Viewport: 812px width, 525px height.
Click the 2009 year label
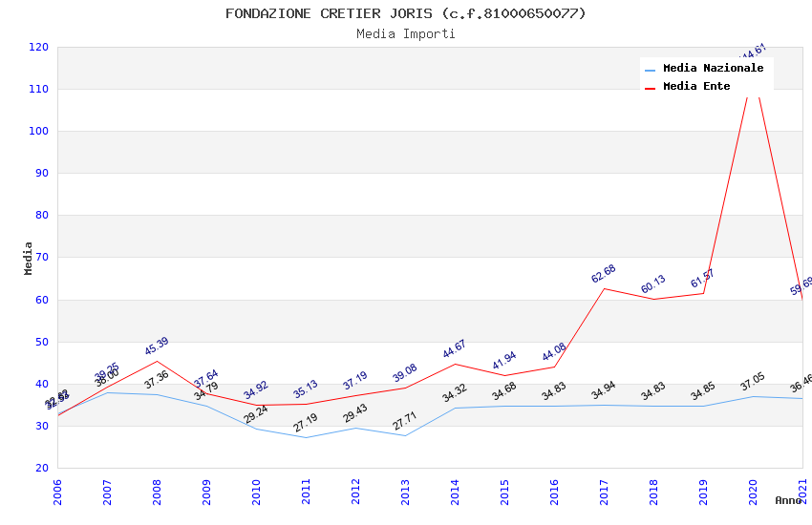tap(206, 492)
